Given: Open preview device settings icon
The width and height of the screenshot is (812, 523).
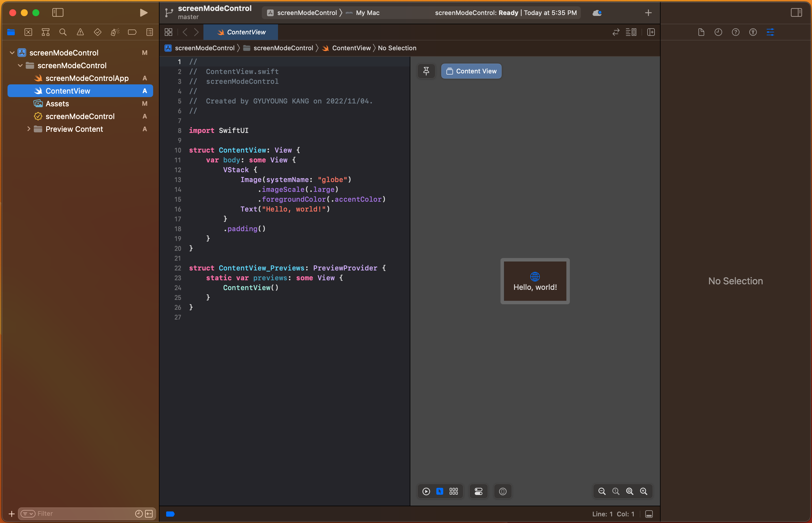Looking at the screenshot, I should (x=479, y=492).
